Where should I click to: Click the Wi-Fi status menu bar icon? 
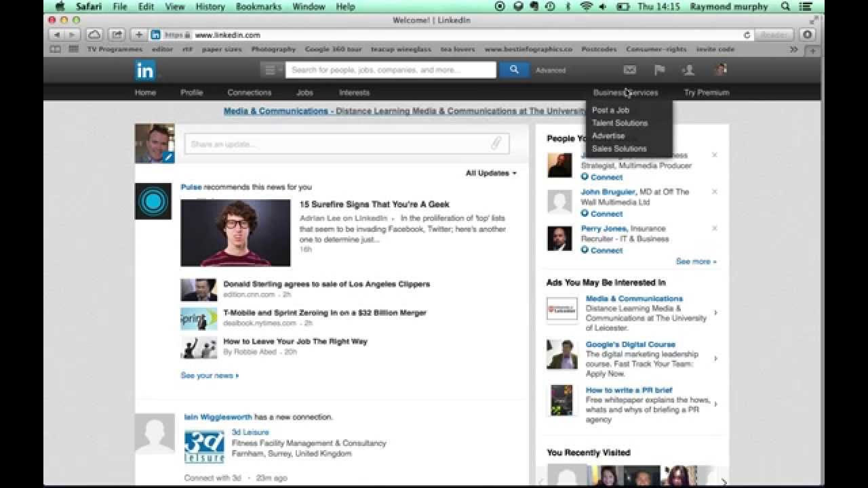pyautogui.click(x=586, y=6)
